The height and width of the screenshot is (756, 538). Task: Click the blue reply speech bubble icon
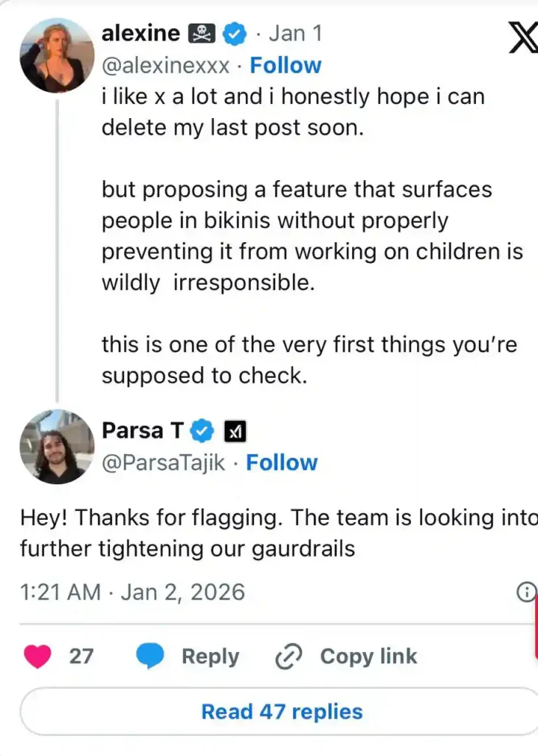[x=151, y=656]
